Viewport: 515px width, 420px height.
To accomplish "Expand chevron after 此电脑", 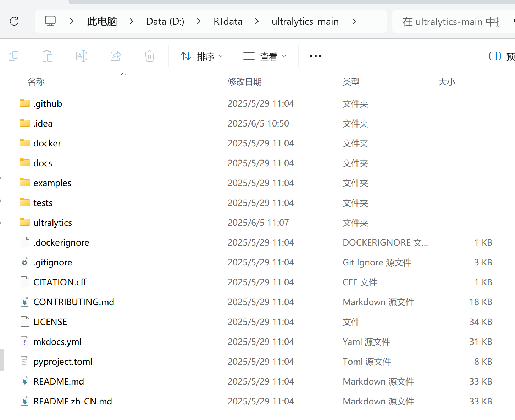I will (x=132, y=21).
